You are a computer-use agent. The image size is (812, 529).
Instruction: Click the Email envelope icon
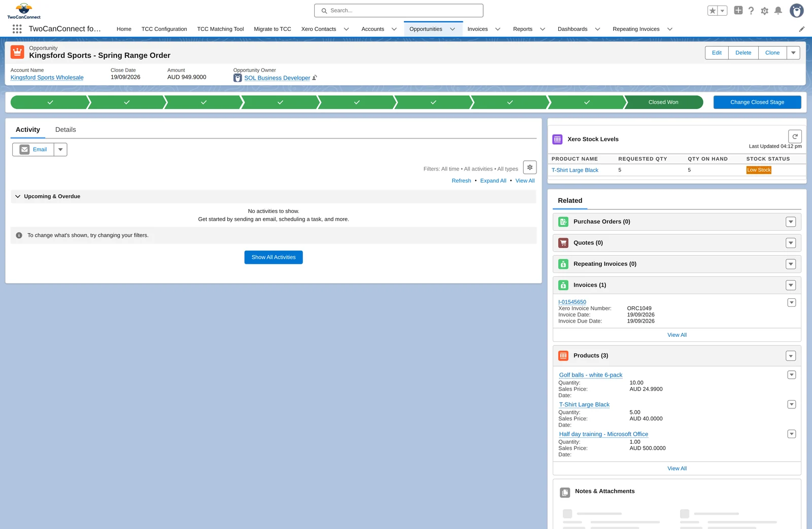pyautogui.click(x=24, y=150)
